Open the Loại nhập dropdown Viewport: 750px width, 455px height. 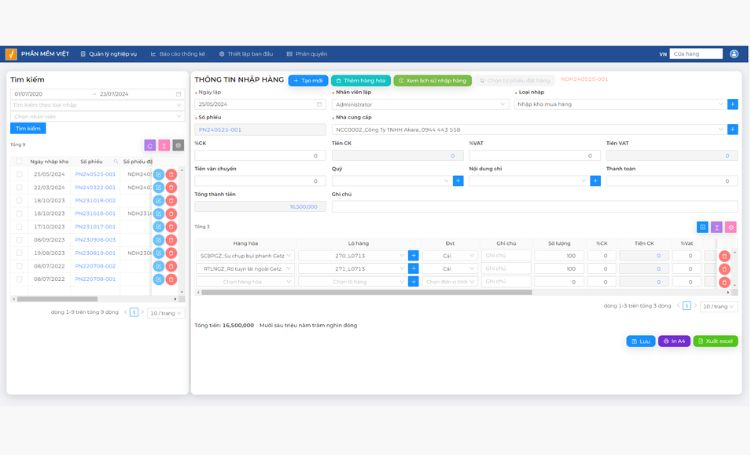click(x=620, y=104)
